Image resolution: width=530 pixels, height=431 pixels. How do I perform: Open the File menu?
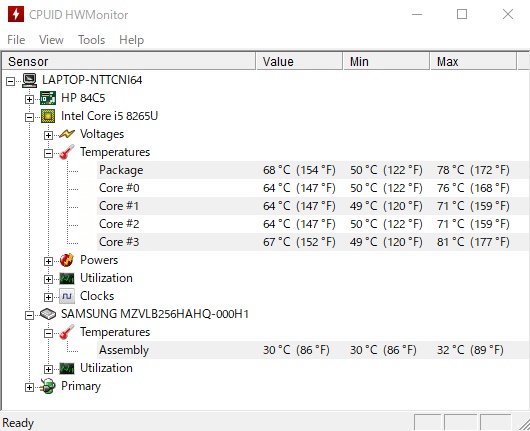[x=16, y=40]
